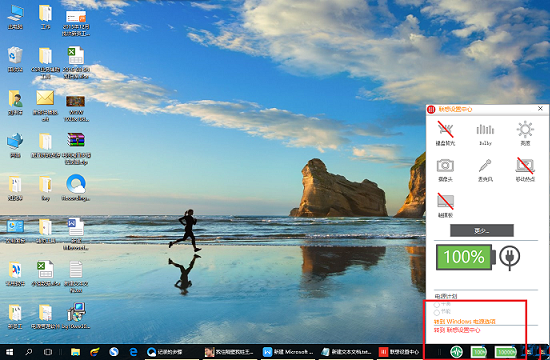The height and width of the screenshot is (360, 550).
Task: Open the Control Panel desktop icon
Action: pos(15,232)
